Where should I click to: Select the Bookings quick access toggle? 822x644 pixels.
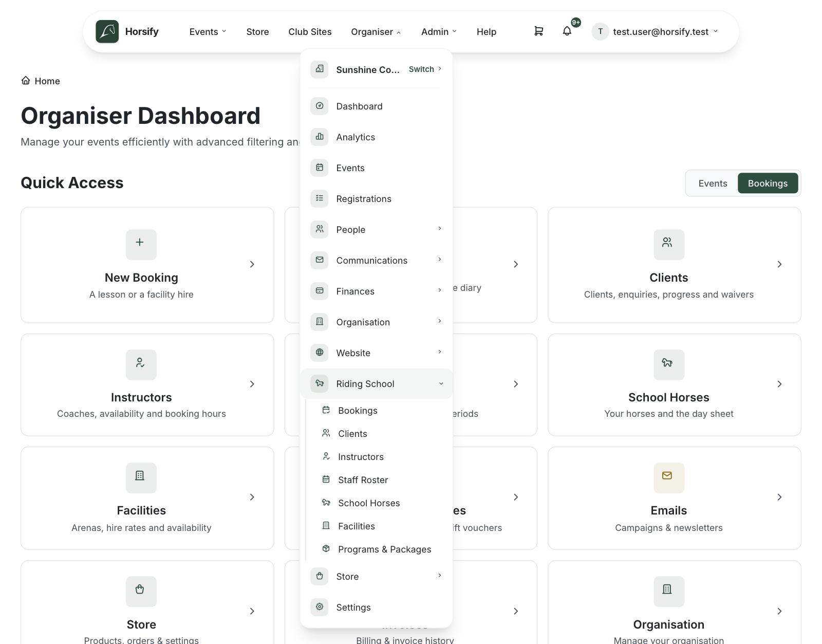768,183
